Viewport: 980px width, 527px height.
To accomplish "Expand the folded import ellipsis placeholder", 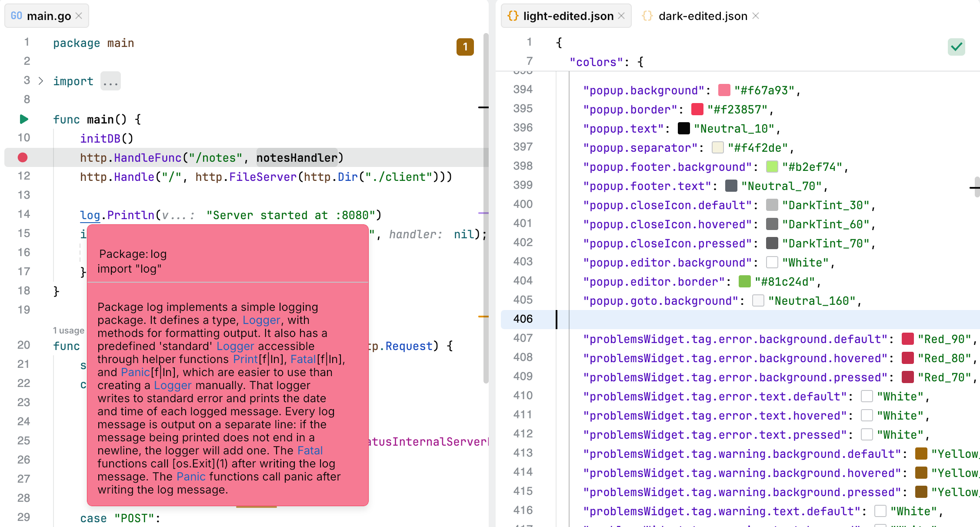I will [x=110, y=81].
